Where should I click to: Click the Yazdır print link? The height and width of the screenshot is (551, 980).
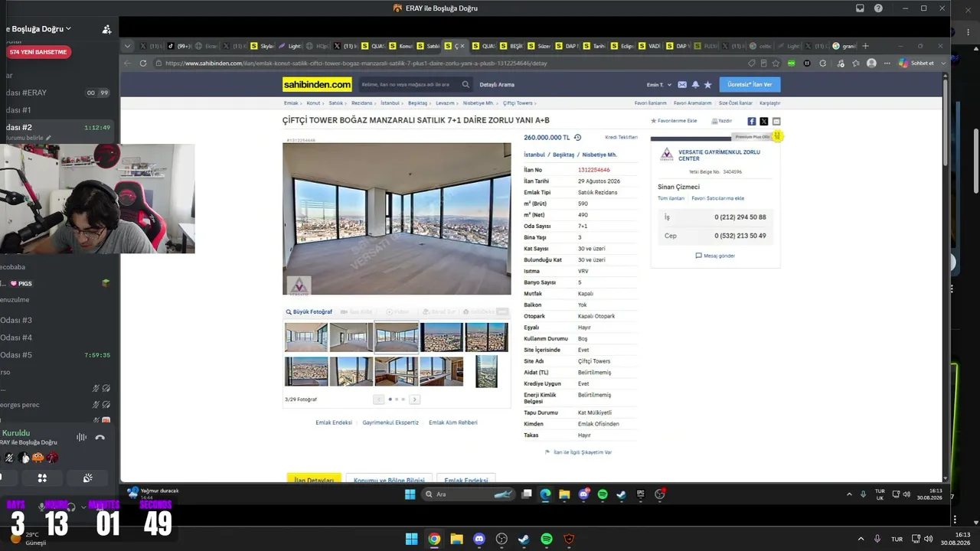click(x=722, y=121)
